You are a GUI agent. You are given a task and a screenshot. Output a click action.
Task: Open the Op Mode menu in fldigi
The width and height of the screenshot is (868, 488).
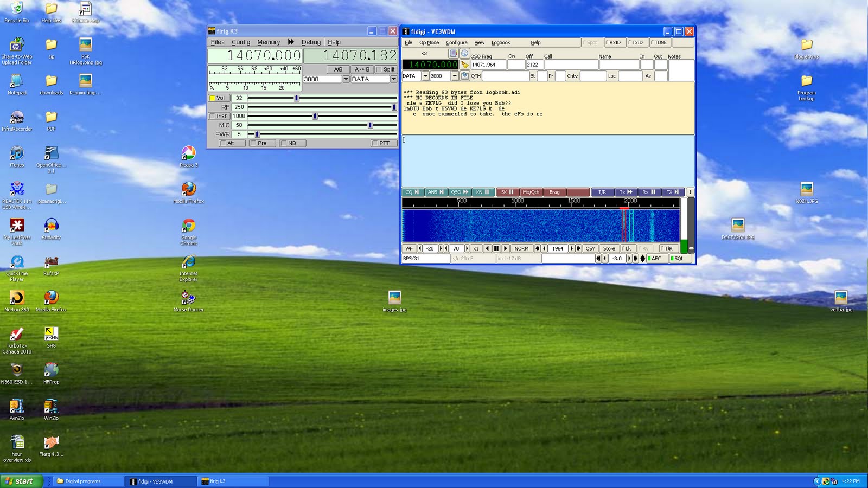tap(429, 42)
